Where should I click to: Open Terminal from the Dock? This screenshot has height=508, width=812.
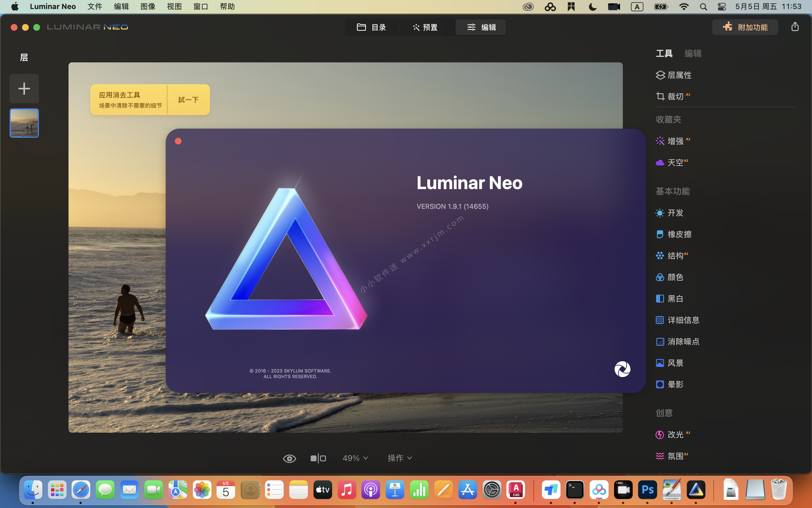click(575, 490)
